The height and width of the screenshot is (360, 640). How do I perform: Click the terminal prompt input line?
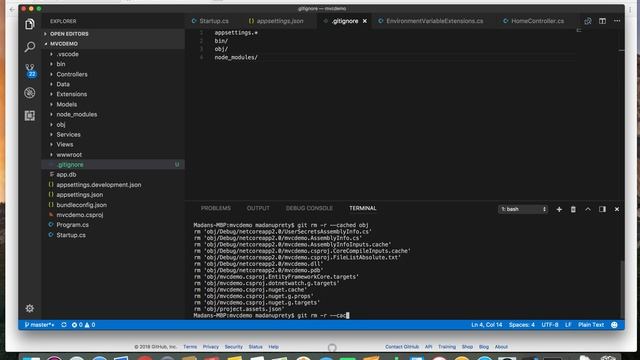point(271,316)
